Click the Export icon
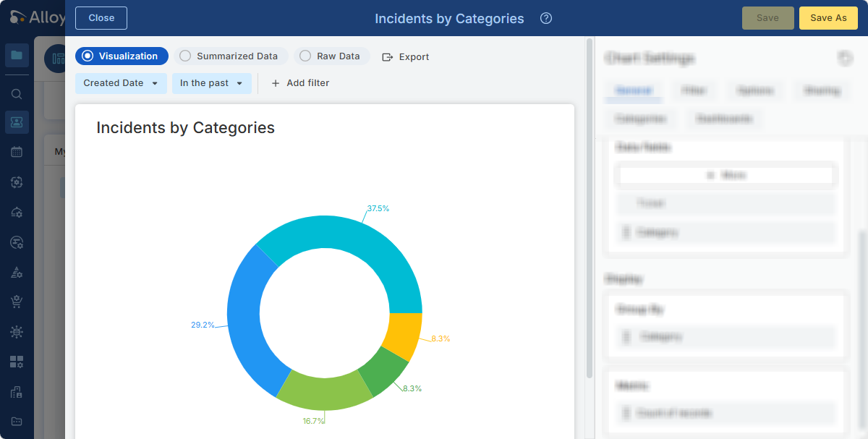 [x=387, y=56]
